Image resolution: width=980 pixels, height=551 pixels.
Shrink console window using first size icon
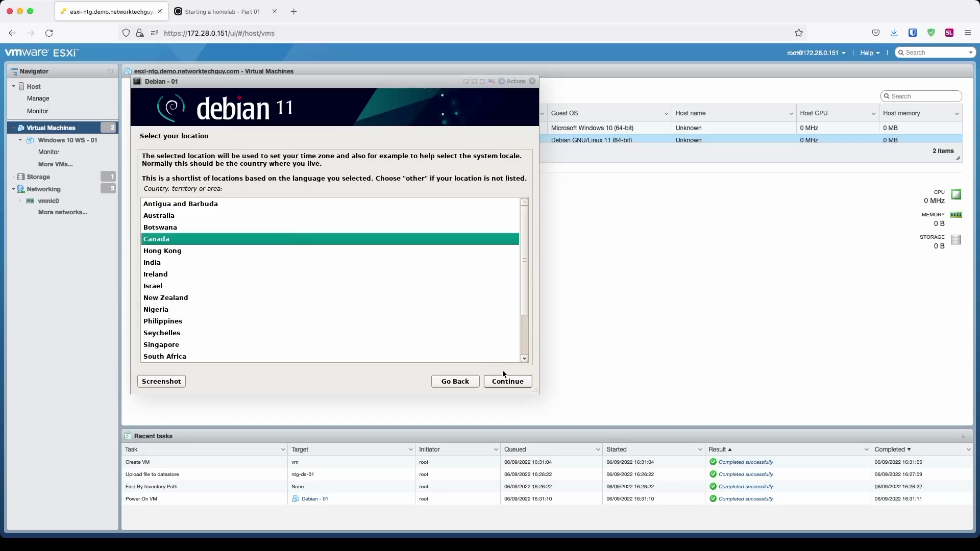click(x=466, y=82)
